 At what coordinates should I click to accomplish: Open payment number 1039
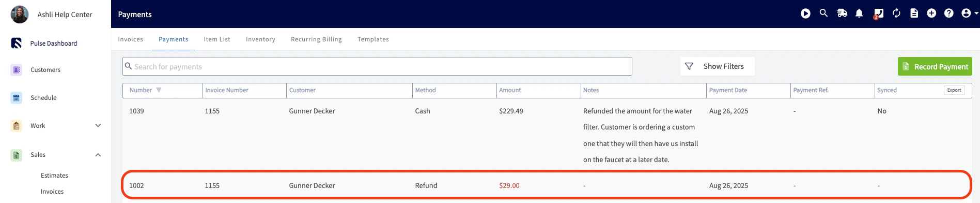pos(136,111)
